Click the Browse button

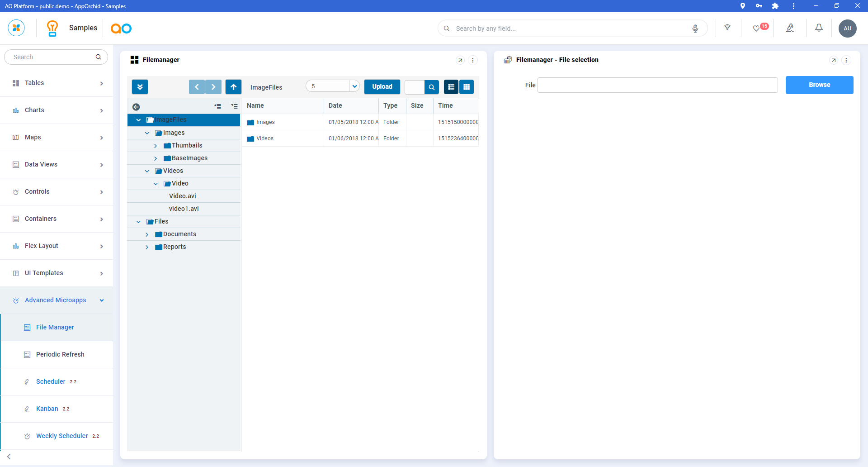pos(819,85)
